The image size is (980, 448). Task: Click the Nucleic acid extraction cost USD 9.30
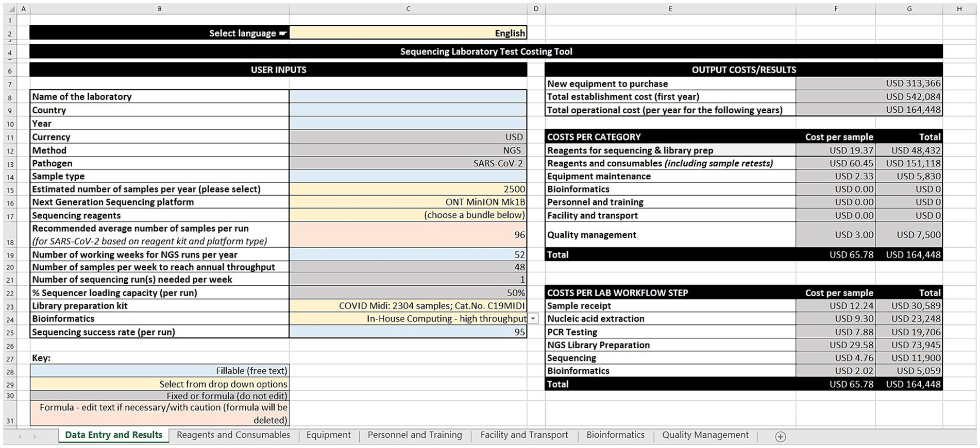tap(835, 319)
